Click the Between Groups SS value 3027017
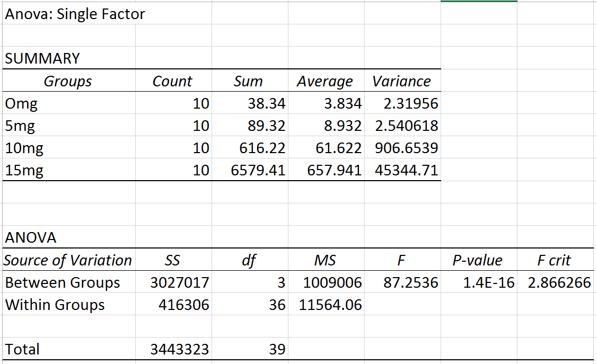The width and height of the screenshot is (597, 364). click(x=180, y=282)
